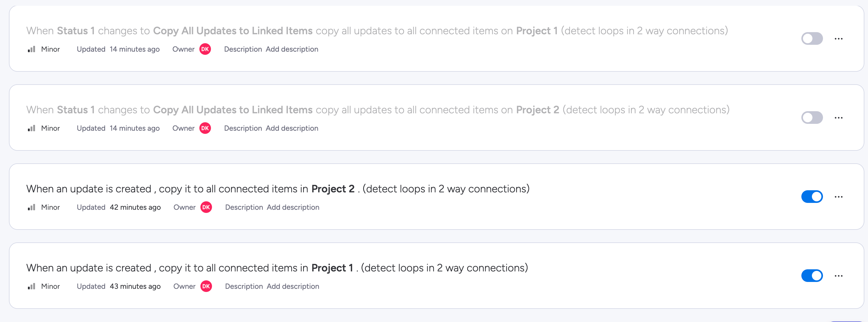
Task: Click the Minor severity bars icon on first automation
Action: click(x=31, y=49)
